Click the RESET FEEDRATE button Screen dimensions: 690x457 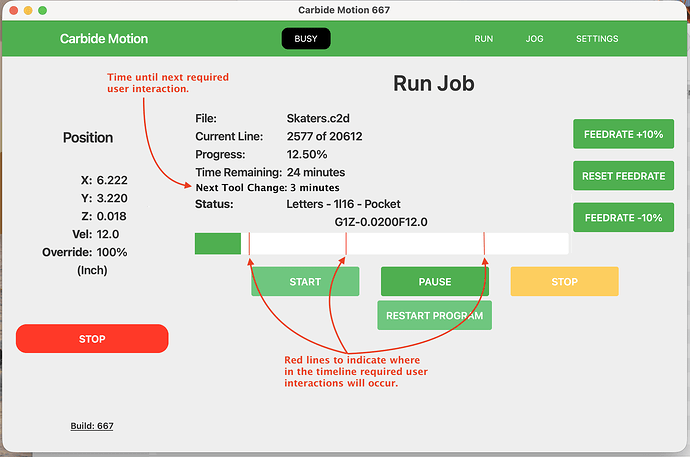click(x=623, y=176)
